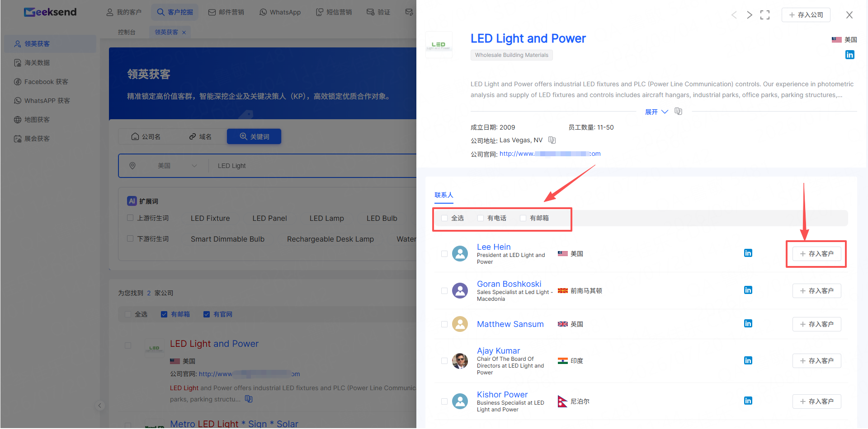The width and height of the screenshot is (868, 429).
Task: Open LinkedIn profile for Lee Hein
Action: (748, 253)
